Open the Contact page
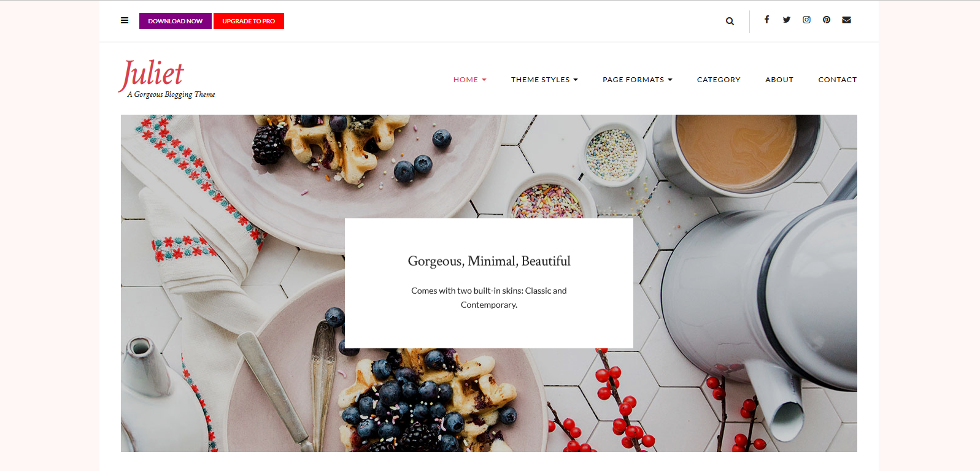 [837, 80]
